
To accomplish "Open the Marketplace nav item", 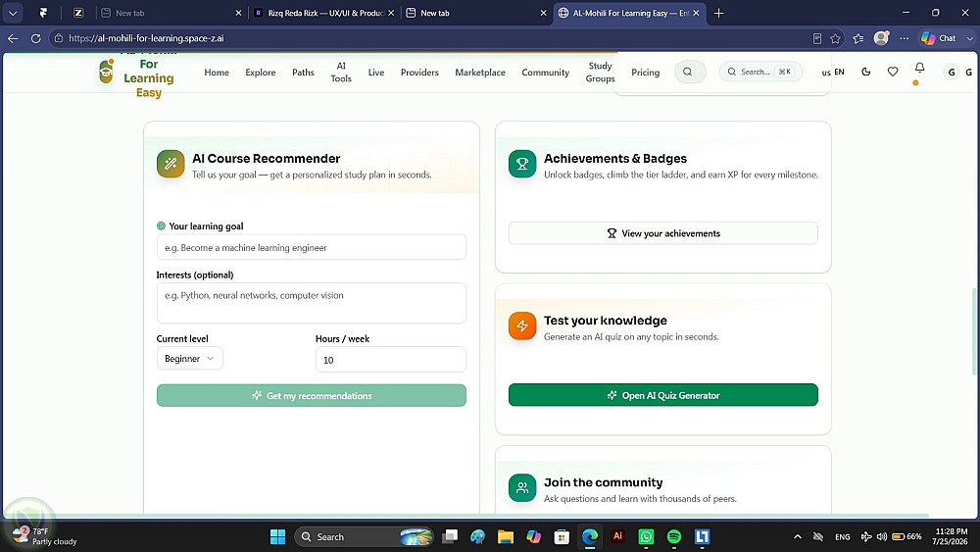I will (480, 73).
